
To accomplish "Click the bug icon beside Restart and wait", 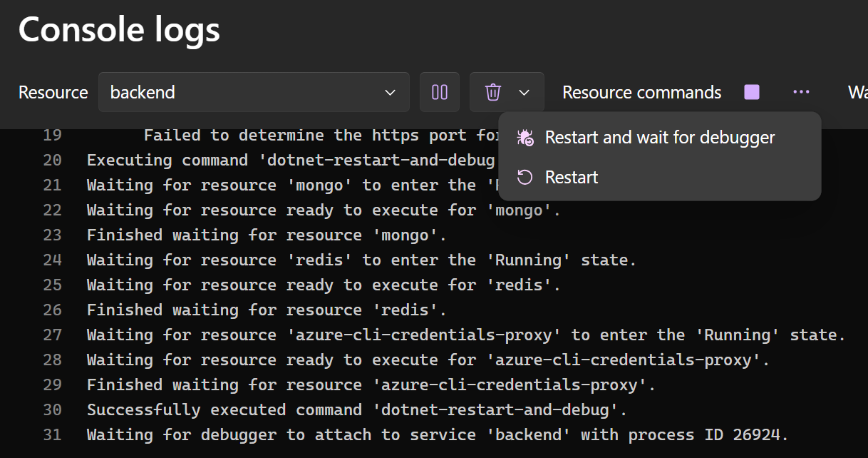I will (525, 138).
